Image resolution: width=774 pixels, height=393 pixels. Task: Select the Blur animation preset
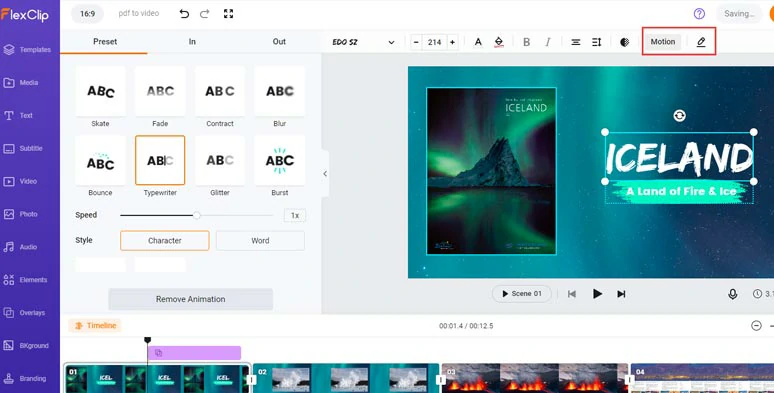point(279,91)
